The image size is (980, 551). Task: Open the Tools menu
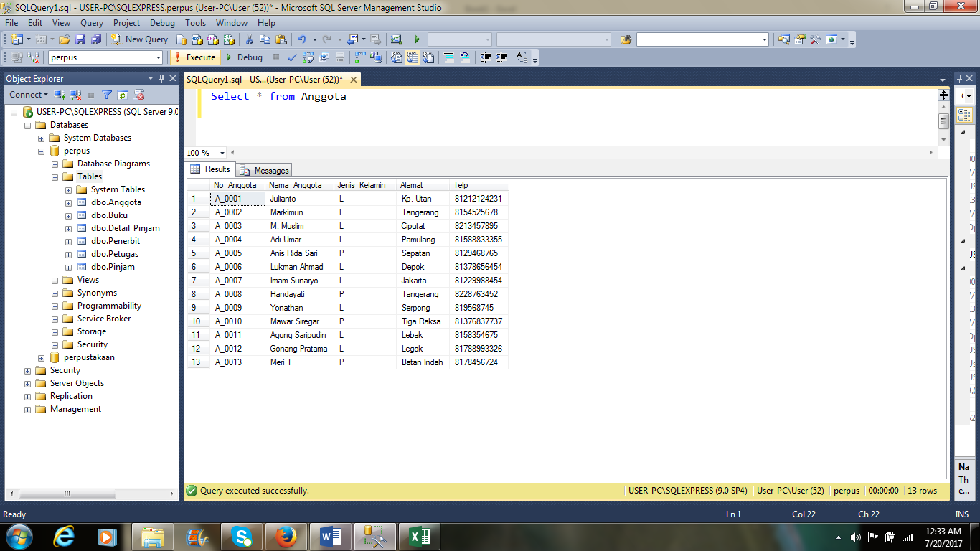tap(195, 22)
